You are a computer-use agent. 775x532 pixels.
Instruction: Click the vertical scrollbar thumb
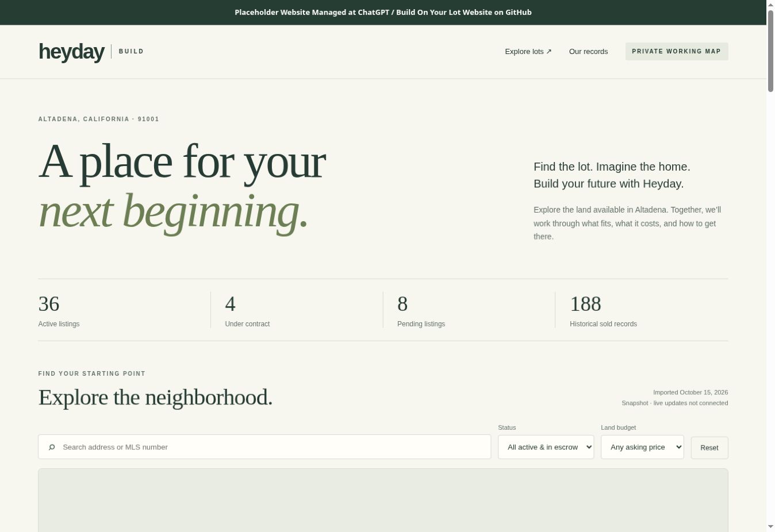point(770,51)
